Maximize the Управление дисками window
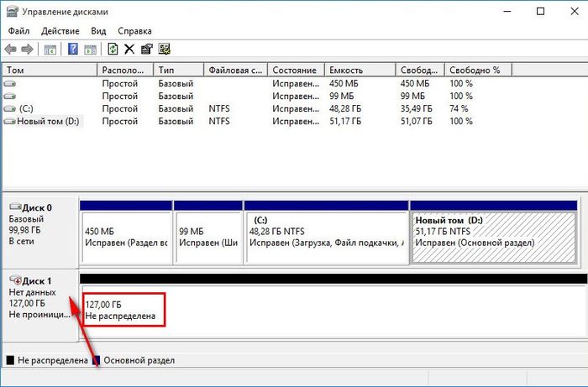This screenshot has height=387, width=588. pos(540,12)
